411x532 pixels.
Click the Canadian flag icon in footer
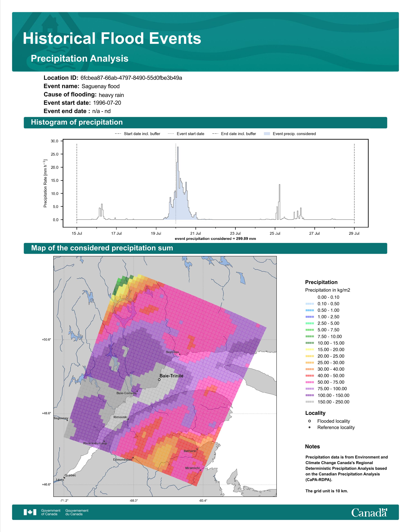30,512
